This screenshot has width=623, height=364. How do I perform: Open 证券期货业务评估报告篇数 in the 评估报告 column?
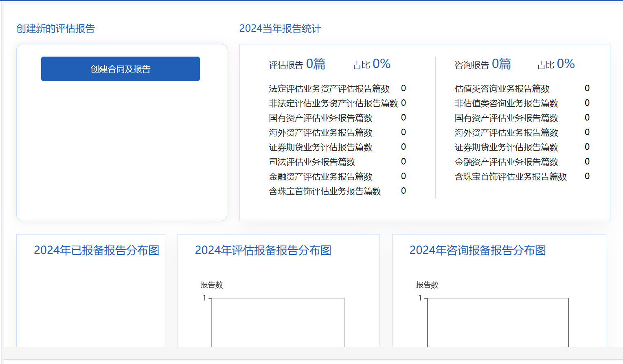(320, 147)
